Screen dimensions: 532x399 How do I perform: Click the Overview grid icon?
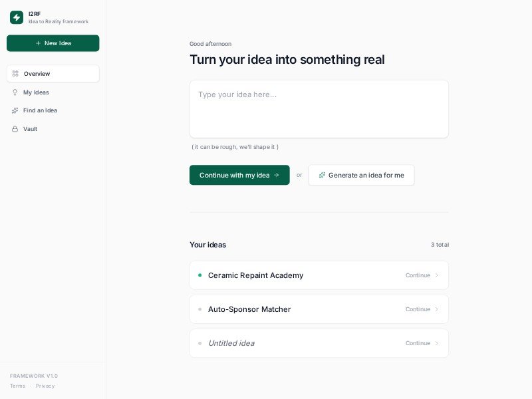tap(15, 74)
